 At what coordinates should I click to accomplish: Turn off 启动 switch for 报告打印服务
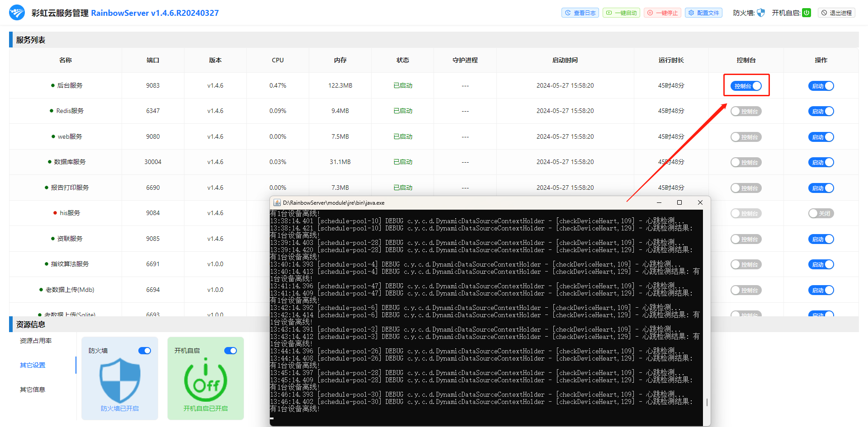click(821, 188)
